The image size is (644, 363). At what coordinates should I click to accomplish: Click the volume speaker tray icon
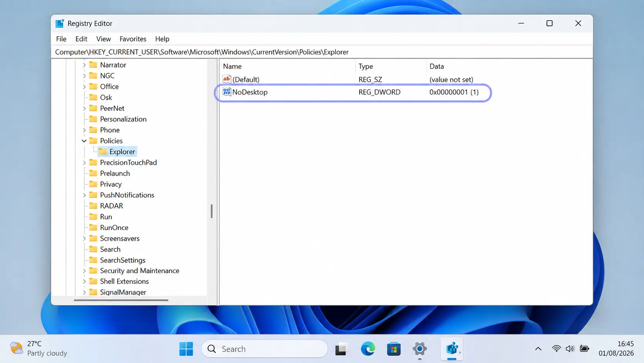click(570, 348)
